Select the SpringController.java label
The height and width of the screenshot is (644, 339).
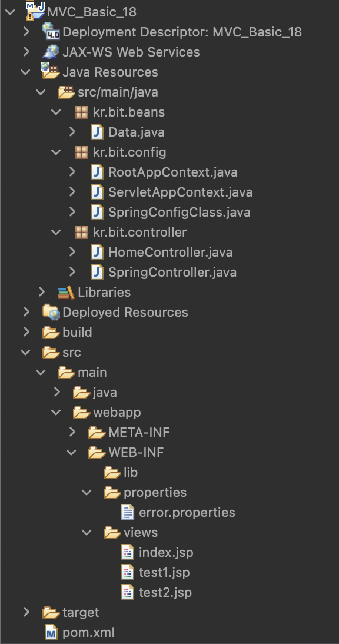tap(172, 273)
